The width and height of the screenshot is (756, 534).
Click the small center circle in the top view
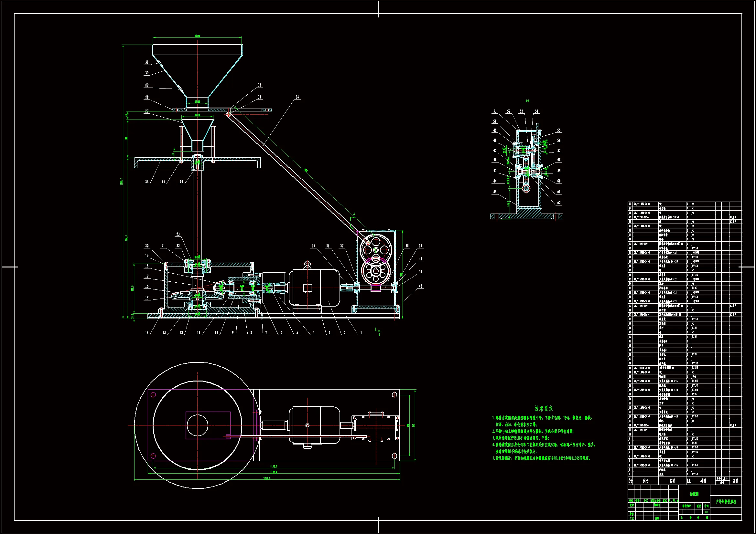(x=197, y=425)
